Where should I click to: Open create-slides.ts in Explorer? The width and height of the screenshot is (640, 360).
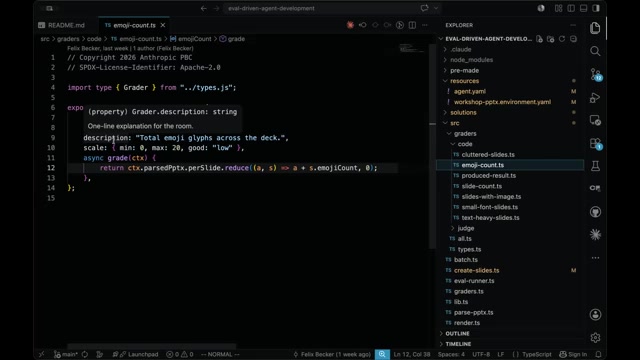click(476, 270)
